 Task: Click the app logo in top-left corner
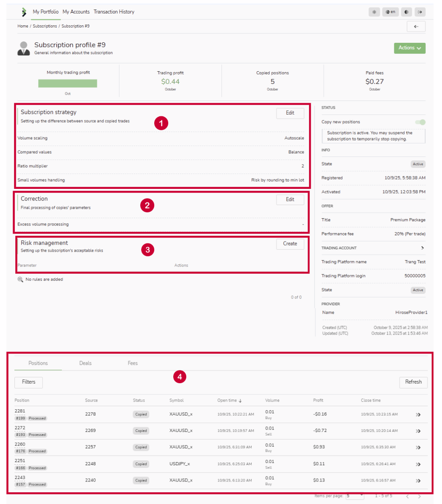coord(24,12)
